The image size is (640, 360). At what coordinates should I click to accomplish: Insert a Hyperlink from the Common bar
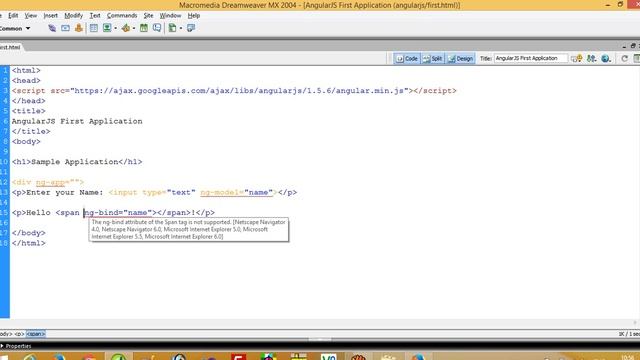[x=52, y=28]
